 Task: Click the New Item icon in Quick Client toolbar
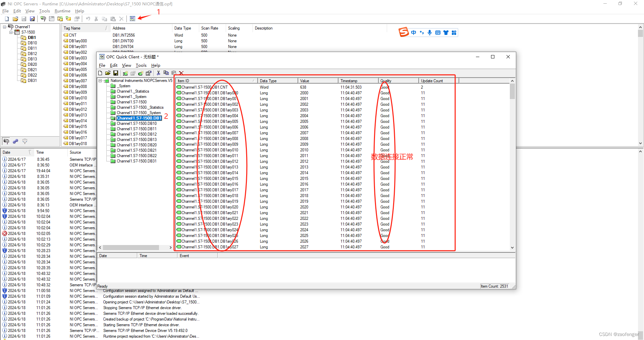(x=141, y=73)
